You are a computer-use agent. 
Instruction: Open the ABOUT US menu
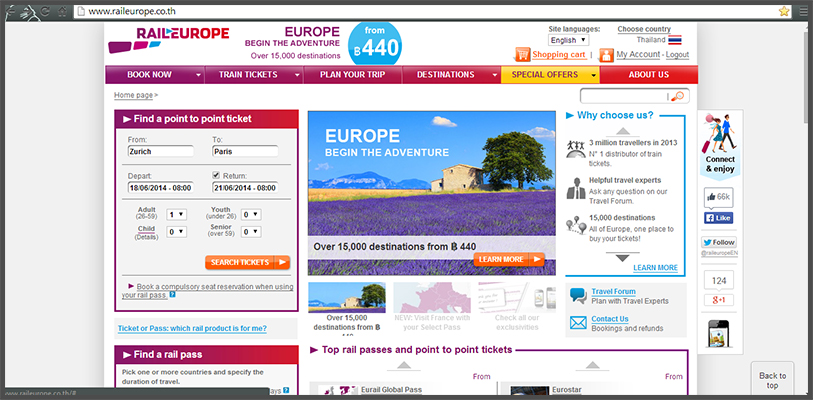point(649,75)
